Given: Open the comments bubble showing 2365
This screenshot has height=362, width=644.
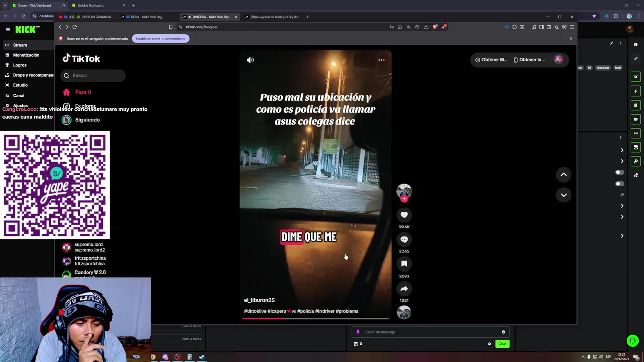Looking at the screenshot, I should (x=404, y=240).
